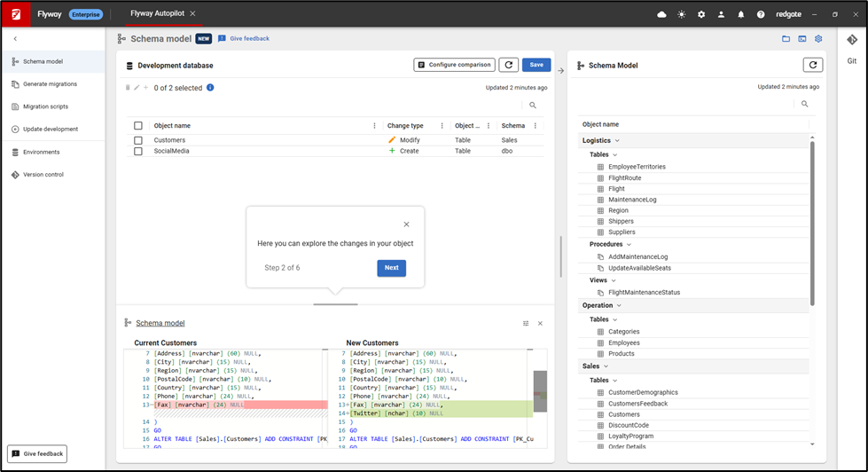The image size is (868, 472).
Task: Close the Flyway Autopilot tab
Action: coord(192,14)
